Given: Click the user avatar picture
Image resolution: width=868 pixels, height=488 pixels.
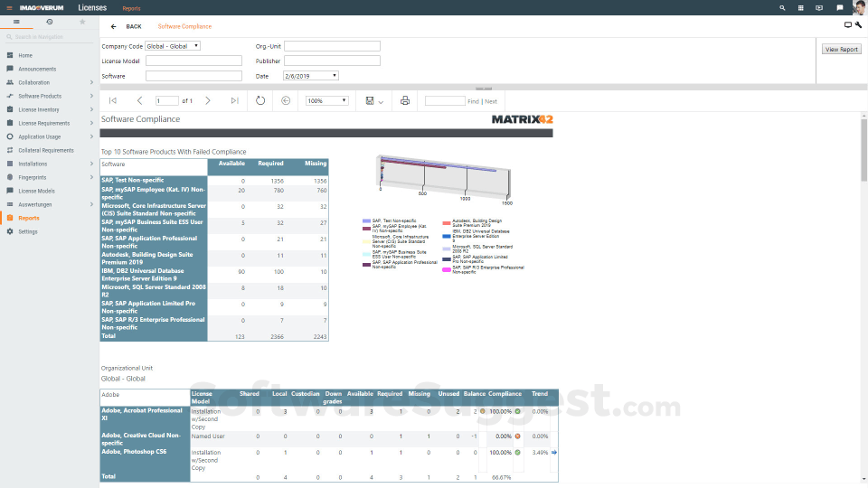Looking at the screenshot, I should coord(858,8).
